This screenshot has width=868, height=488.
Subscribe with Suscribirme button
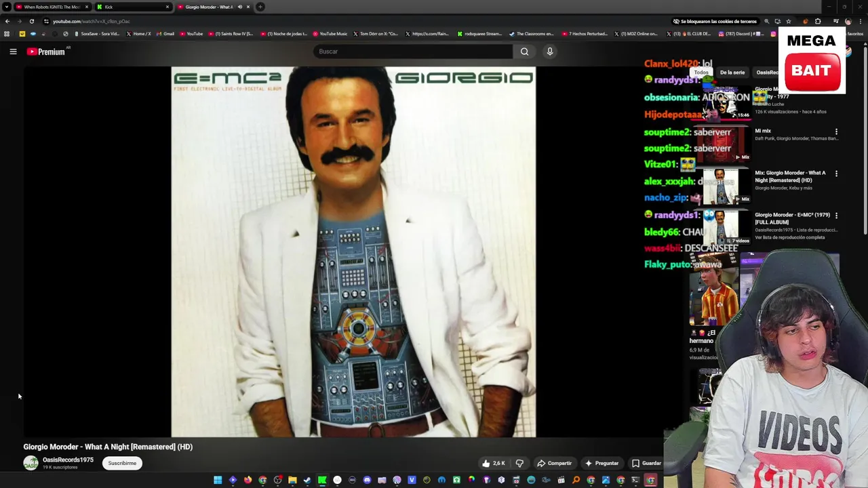[122, 463]
